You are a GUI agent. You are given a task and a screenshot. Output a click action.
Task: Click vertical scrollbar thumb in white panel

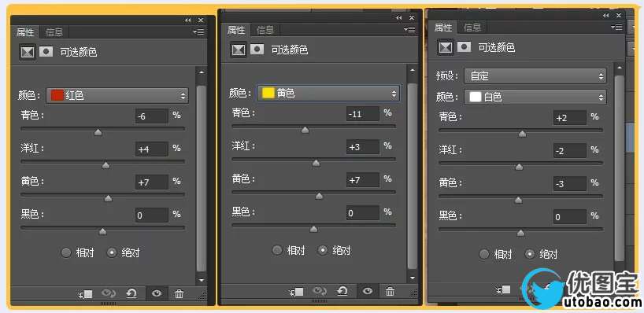click(619, 168)
